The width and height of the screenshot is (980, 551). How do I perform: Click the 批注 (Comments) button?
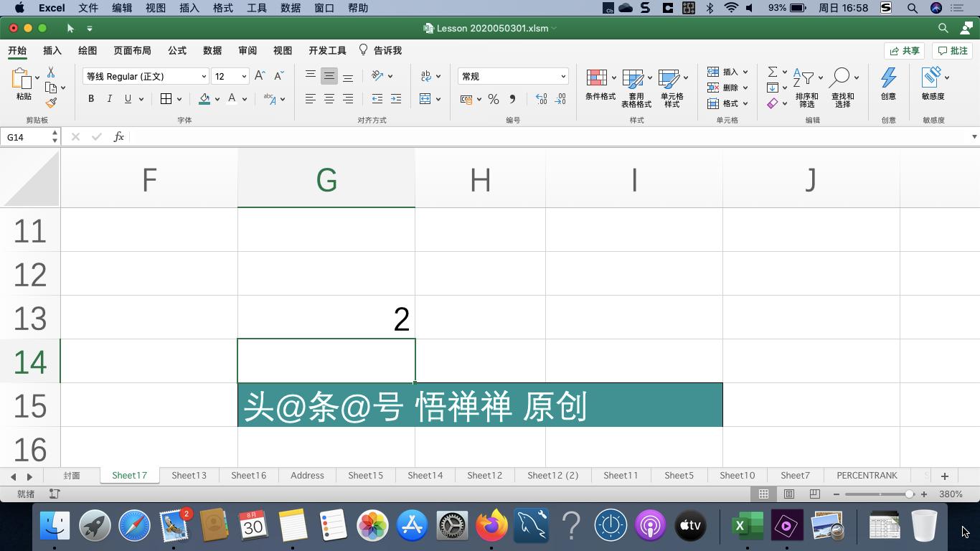954,50
